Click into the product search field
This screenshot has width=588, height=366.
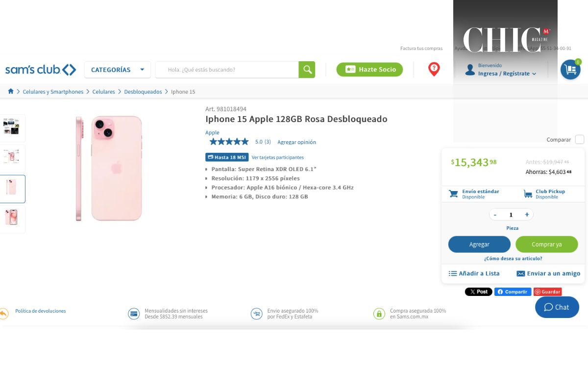227,70
